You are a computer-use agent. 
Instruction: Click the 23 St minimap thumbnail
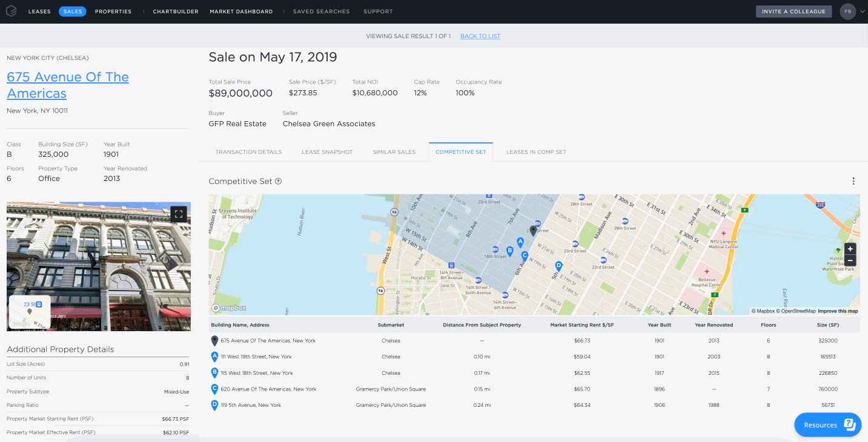tap(30, 312)
